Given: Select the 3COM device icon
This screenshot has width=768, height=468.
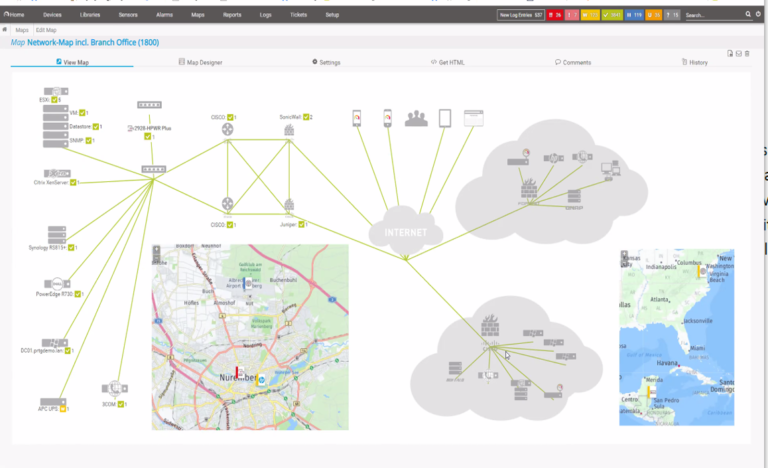Looking at the screenshot, I should 115,389.
